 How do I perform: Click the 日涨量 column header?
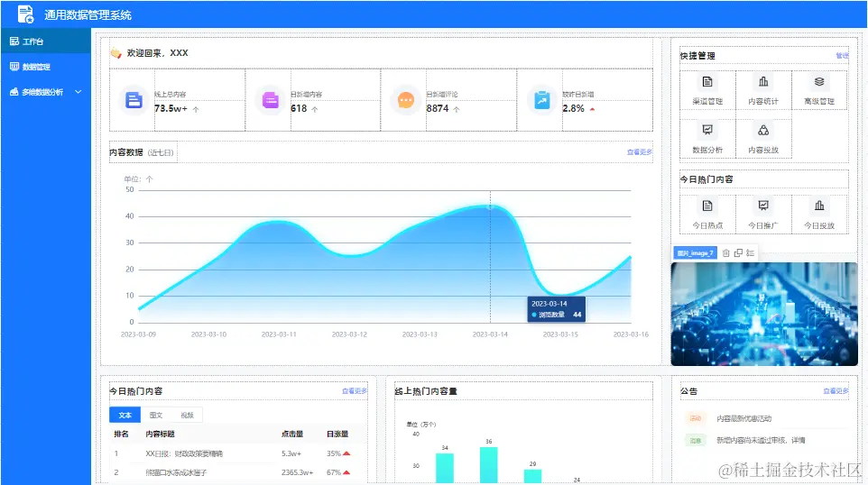point(337,435)
